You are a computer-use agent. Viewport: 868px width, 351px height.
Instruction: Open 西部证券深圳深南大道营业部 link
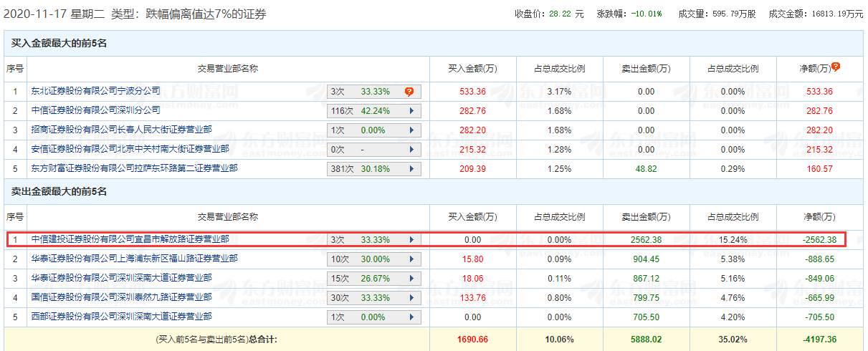122,316
